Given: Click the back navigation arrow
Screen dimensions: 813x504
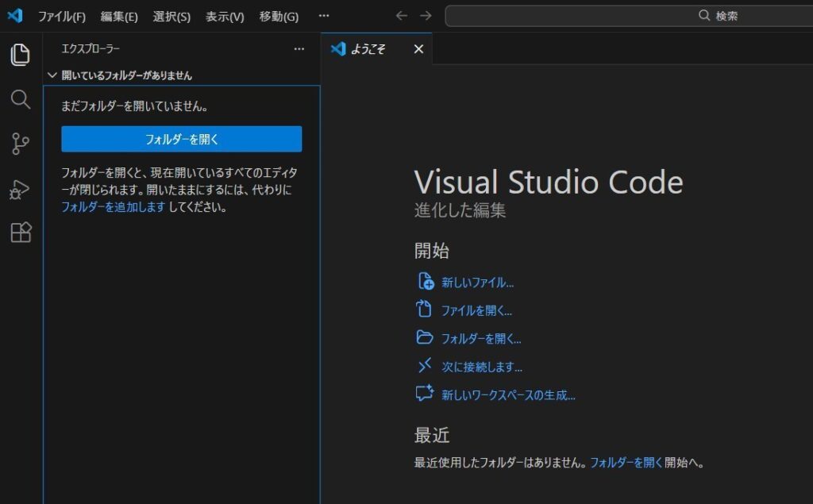Looking at the screenshot, I should pos(402,15).
